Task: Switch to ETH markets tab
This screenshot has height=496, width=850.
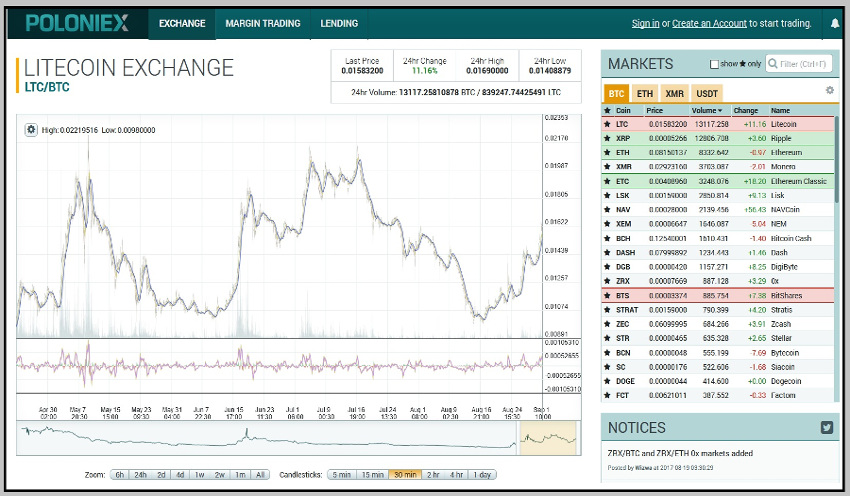Action: point(645,93)
